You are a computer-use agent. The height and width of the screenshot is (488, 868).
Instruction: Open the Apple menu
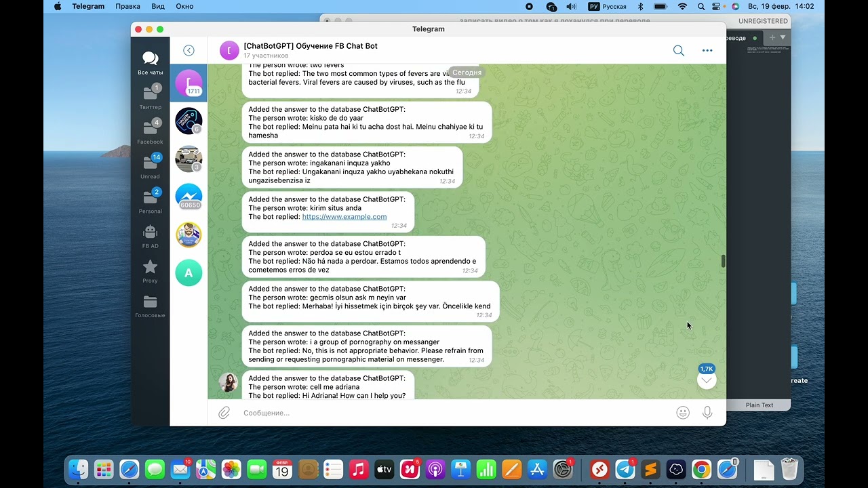click(58, 6)
